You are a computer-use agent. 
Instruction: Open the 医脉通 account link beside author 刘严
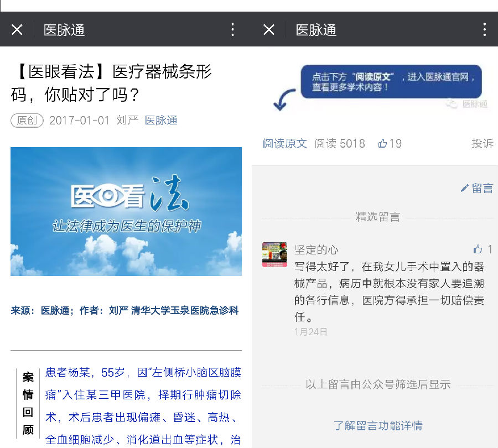coord(161,120)
